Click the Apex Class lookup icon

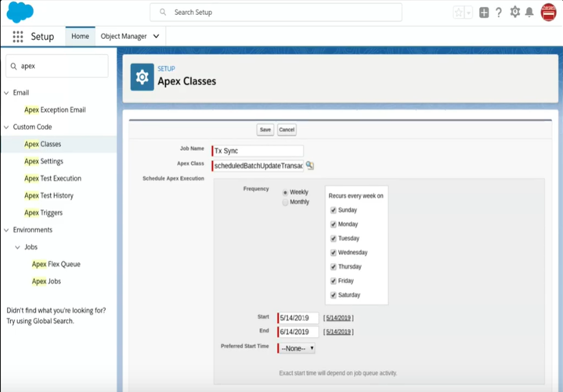tap(310, 165)
